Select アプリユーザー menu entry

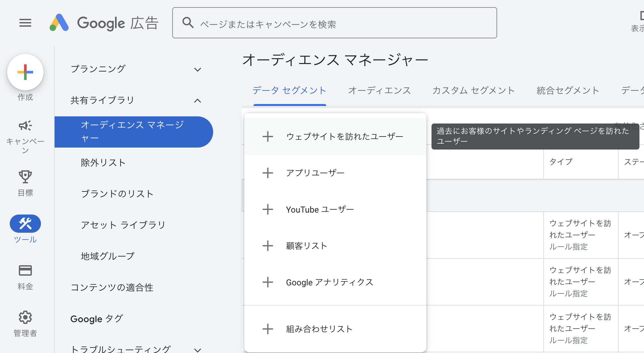[x=335, y=173]
